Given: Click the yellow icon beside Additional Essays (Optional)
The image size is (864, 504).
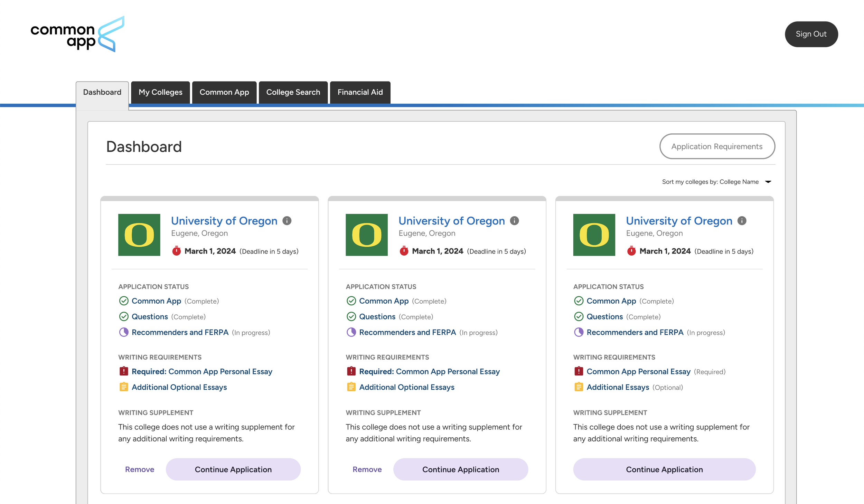Looking at the screenshot, I should tap(579, 387).
